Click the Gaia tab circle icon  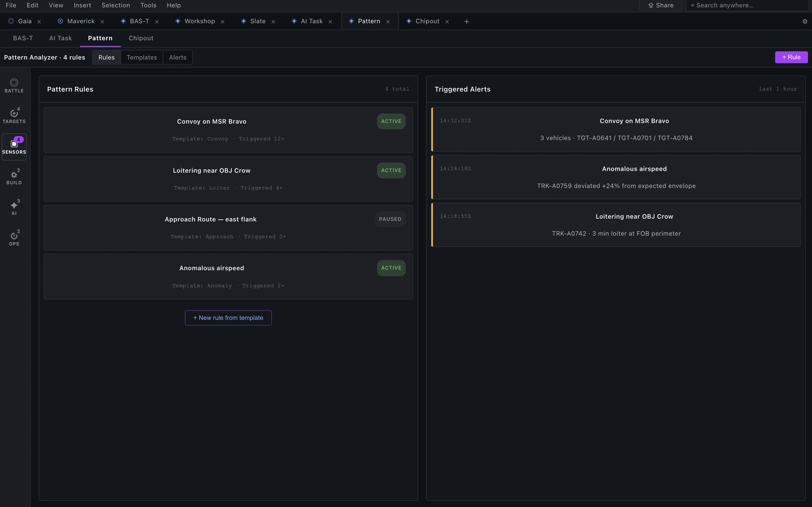[11, 21]
